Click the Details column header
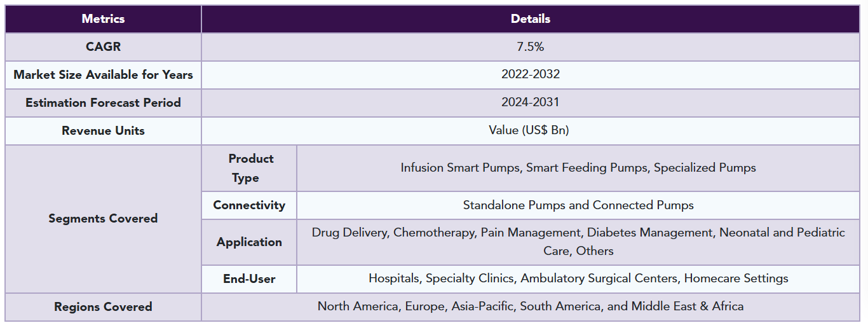 (x=531, y=19)
